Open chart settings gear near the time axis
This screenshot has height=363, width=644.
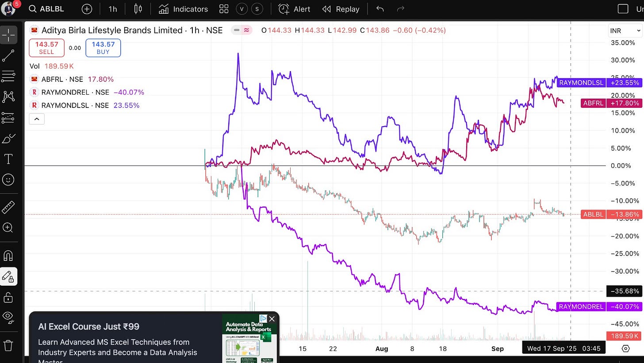coord(625,348)
